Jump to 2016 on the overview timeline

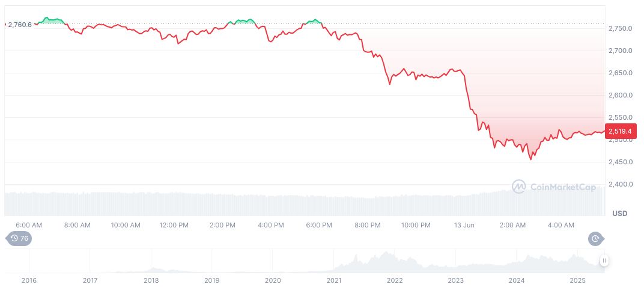[29, 280]
